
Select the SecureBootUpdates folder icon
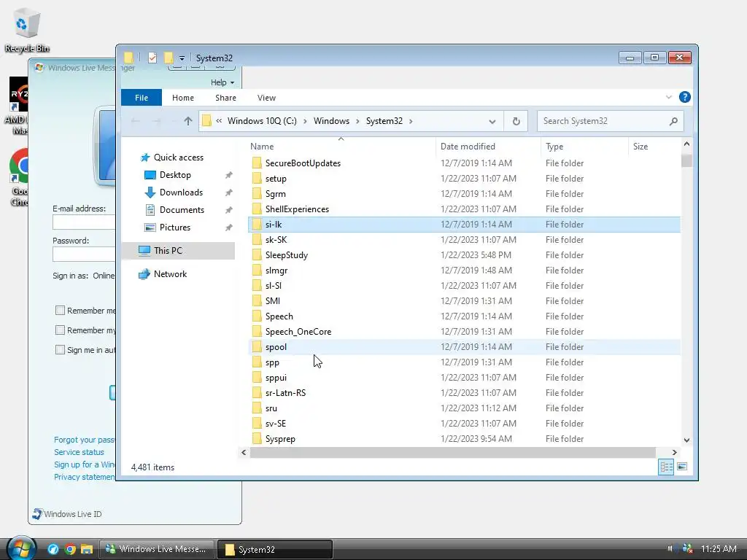pos(257,163)
